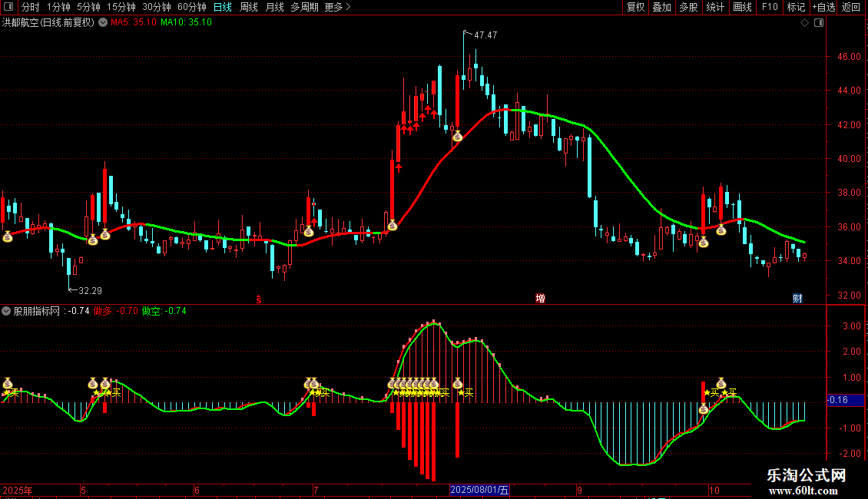This screenshot has height=499, width=868.
Task: Click the 做空: -0.74 indicator value
Action: click(x=164, y=311)
